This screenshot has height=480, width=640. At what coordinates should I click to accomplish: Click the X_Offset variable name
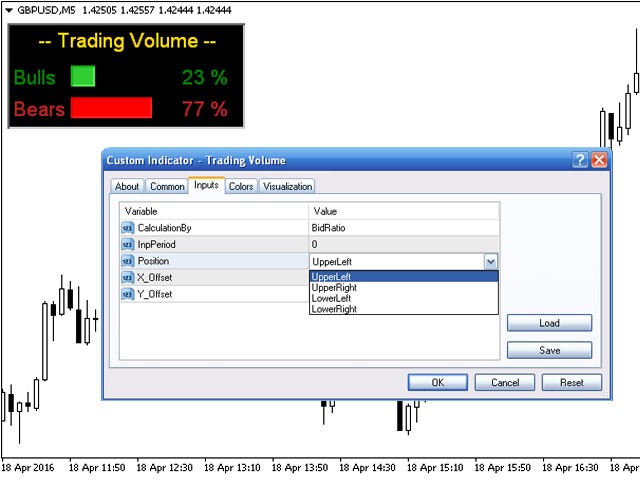(155, 278)
